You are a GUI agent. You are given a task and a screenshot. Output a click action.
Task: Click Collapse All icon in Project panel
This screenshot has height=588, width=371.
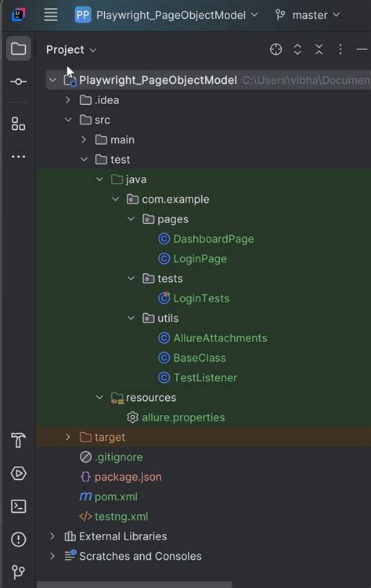[319, 49]
